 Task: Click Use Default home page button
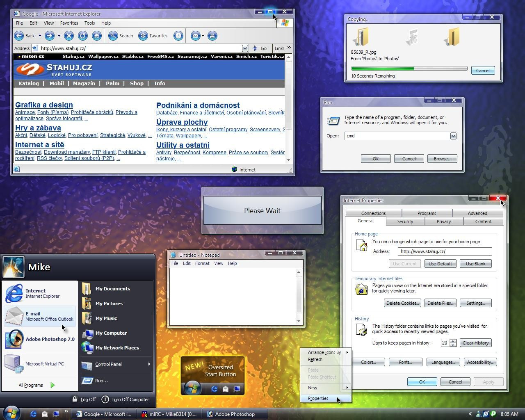pos(440,264)
